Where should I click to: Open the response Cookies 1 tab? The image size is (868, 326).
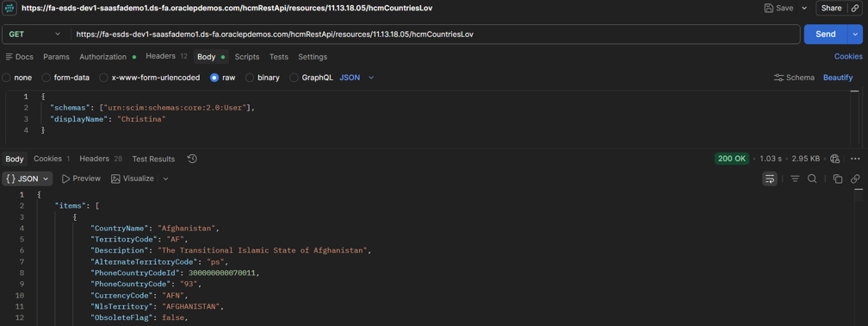click(52, 159)
